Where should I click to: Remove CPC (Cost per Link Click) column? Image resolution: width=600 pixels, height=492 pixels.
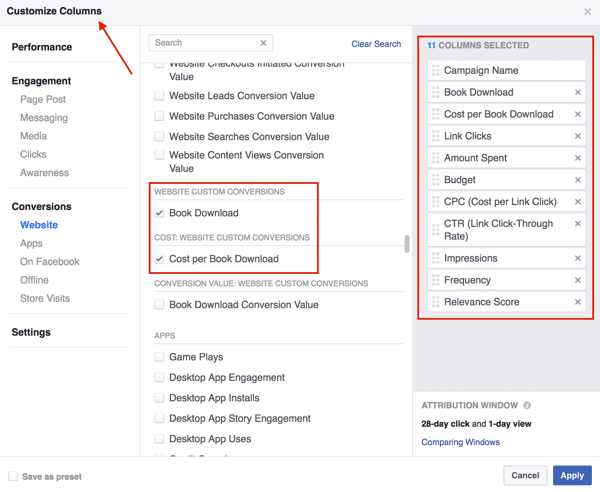point(578,202)
